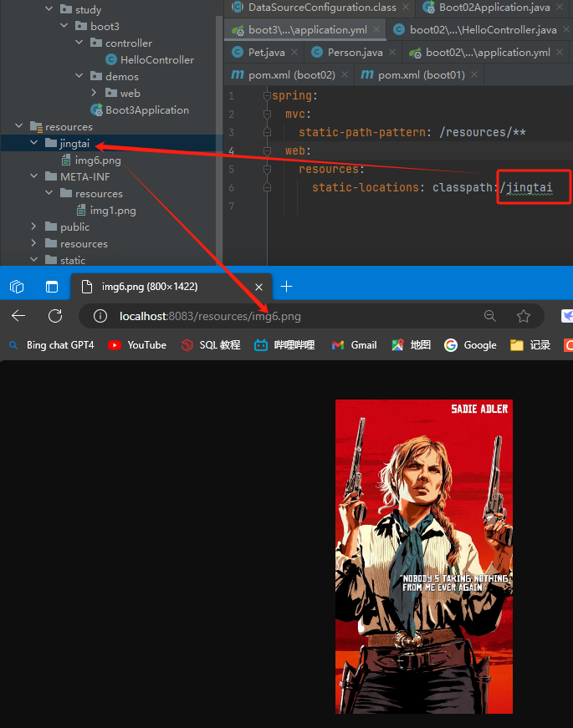573x728 pixels.
Task: Select img6.png file in tree
Action: click(x=98, y=160)
